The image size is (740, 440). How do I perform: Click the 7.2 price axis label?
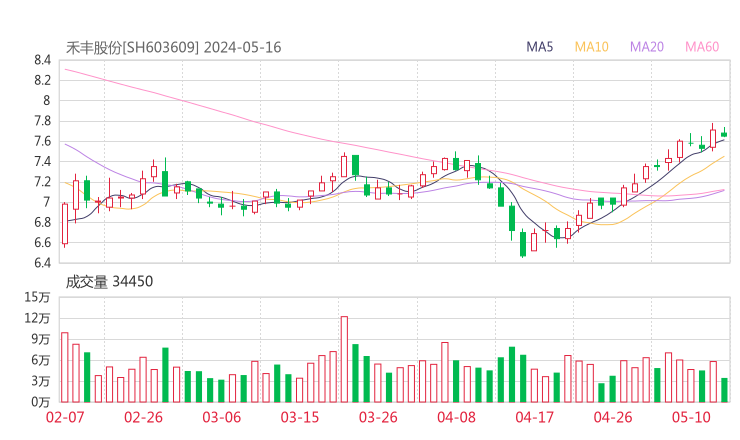[42, 182]
